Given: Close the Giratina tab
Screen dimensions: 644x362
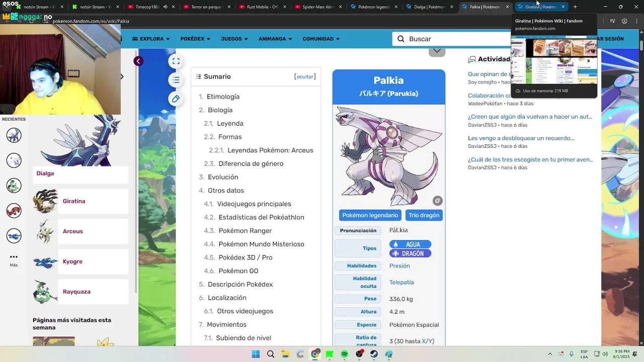Looking at the screenshot, I should 563,7.
